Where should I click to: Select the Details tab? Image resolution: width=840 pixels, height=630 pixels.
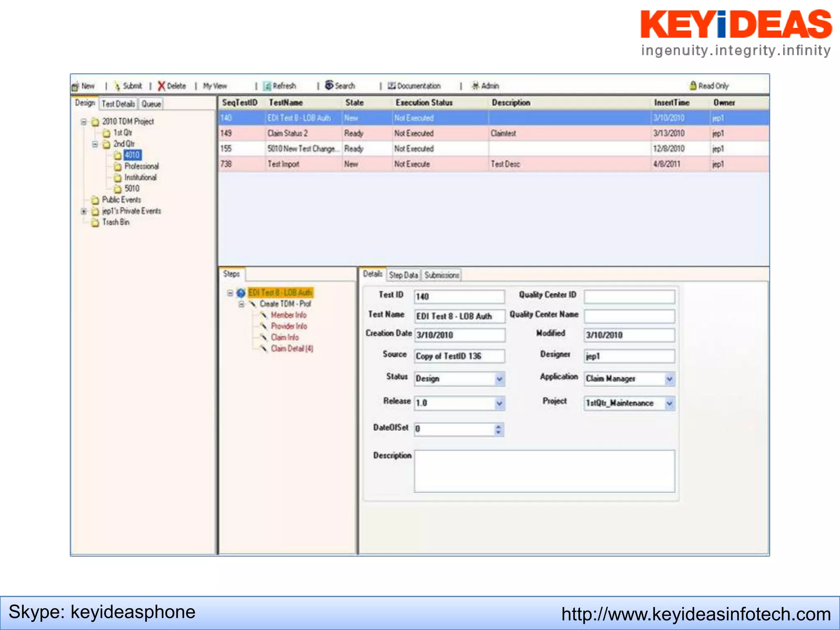373,274
